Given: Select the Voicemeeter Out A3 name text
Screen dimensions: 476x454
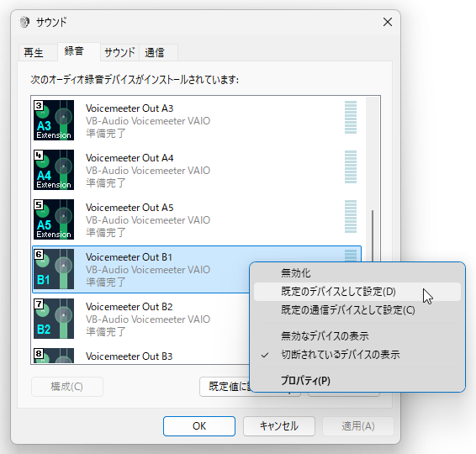Looking at the screenshot, I should [x=130, y=108].
